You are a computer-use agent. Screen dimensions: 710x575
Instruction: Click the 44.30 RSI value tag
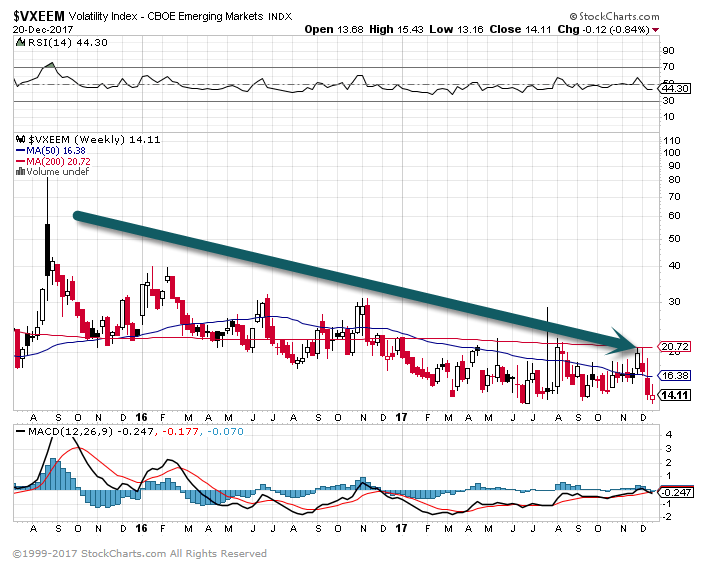click(675, 89)
